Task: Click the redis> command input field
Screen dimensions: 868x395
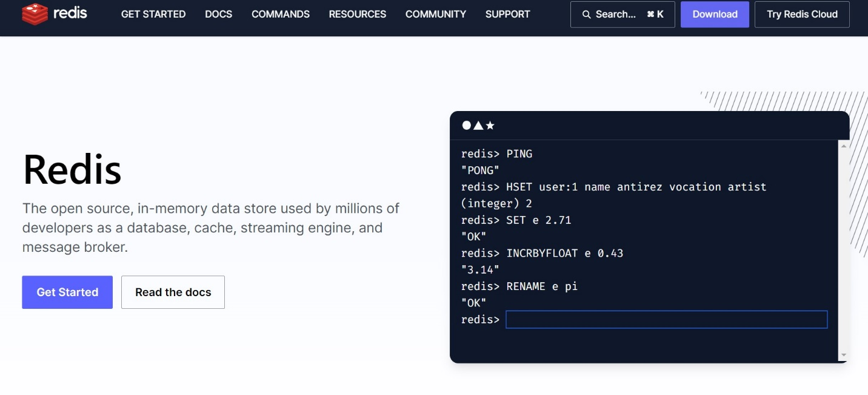Action: [666, 320]
